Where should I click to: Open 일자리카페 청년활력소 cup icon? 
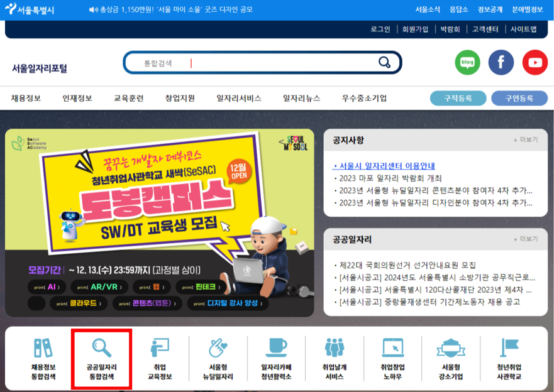click(276, 348)
